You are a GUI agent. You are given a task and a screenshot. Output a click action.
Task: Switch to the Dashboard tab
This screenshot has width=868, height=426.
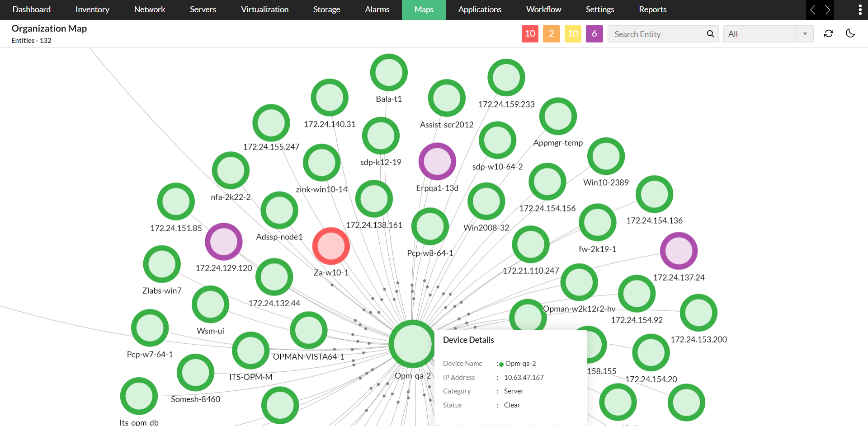point(31,9)
